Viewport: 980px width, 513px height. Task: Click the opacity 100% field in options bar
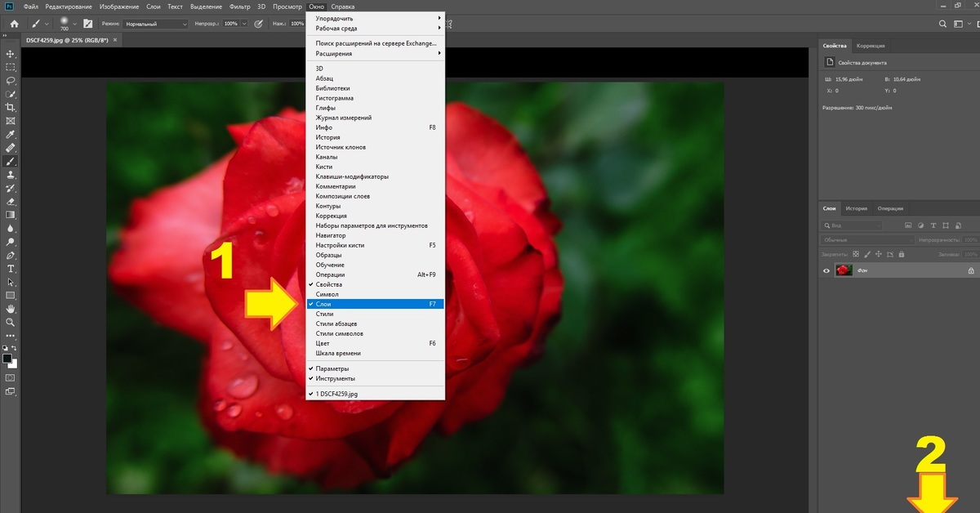pos(230,24)
